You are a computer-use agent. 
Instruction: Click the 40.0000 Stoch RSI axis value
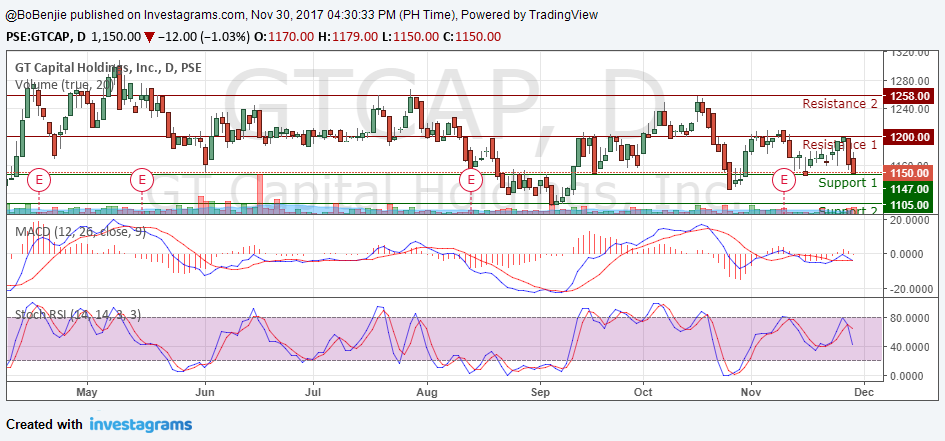(x=910, y=347)
